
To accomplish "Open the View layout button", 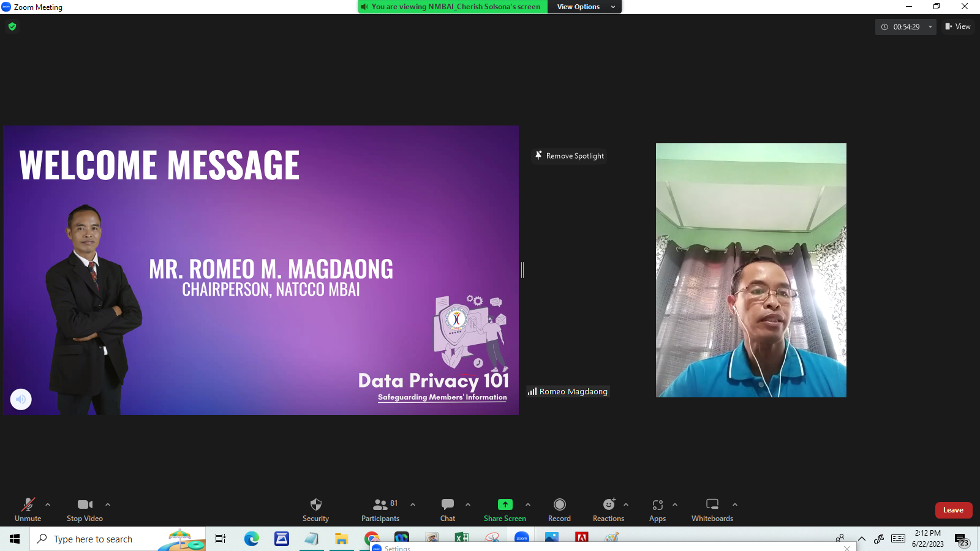I will coord(958,26).
